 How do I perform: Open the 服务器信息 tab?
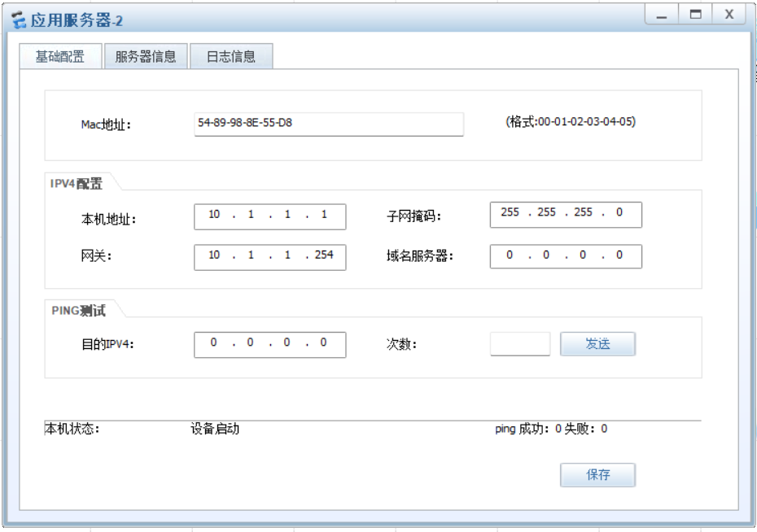(x=146, y=56)
